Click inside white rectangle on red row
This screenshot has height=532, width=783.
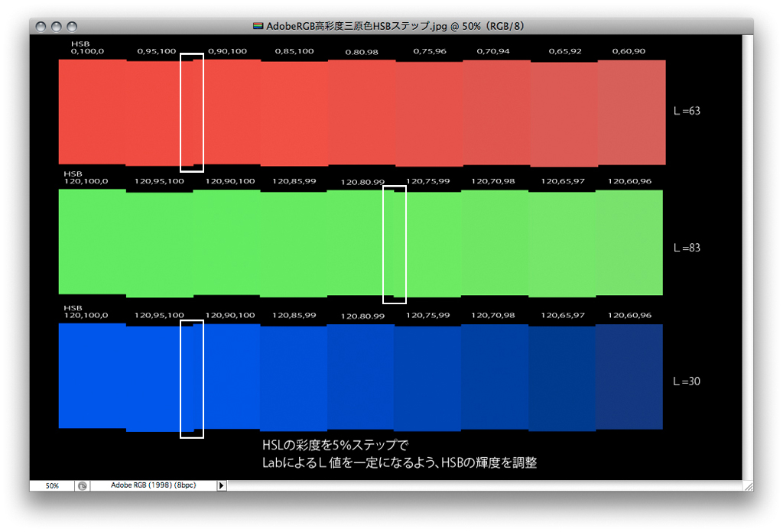click(x=192, y=112)
